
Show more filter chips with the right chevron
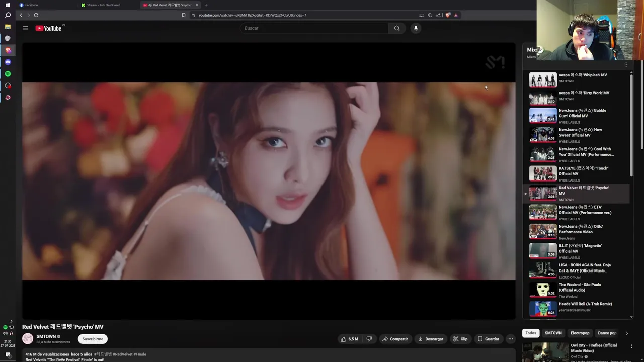(x=626, y=333)
